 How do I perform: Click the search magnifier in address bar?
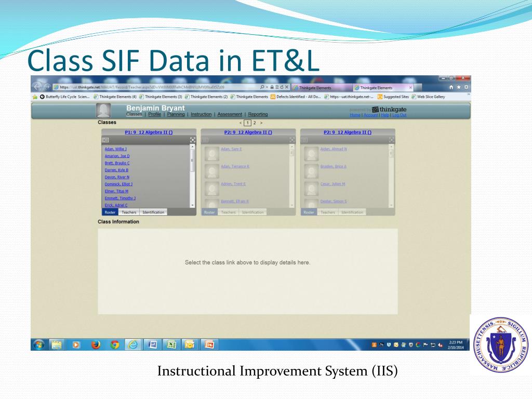click(262, 87)
